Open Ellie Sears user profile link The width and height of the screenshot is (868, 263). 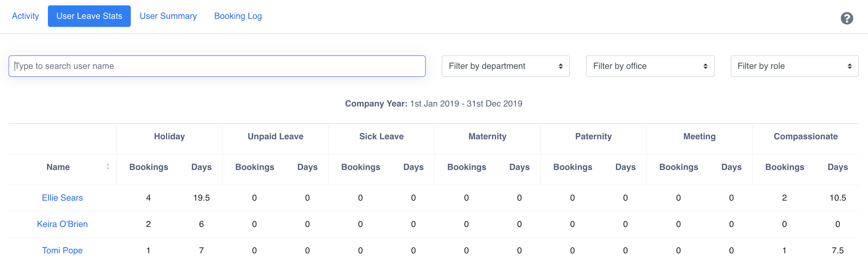click(x=62, y=198)
